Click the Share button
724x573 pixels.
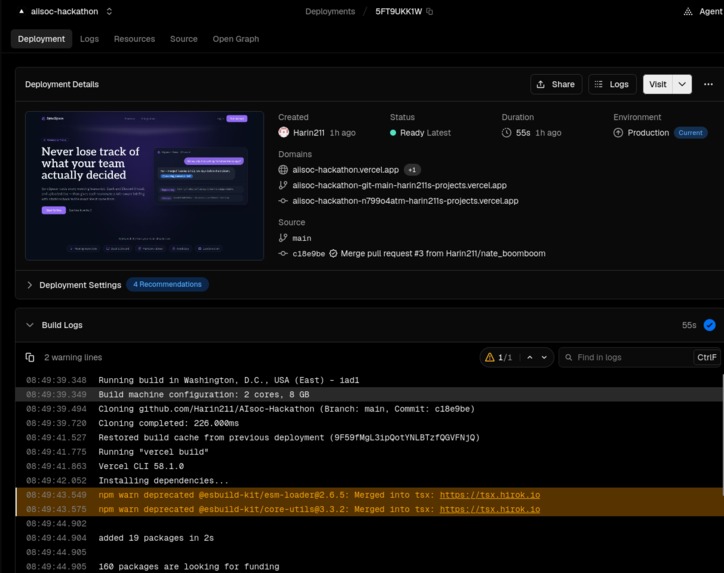(x=556, y=84)
